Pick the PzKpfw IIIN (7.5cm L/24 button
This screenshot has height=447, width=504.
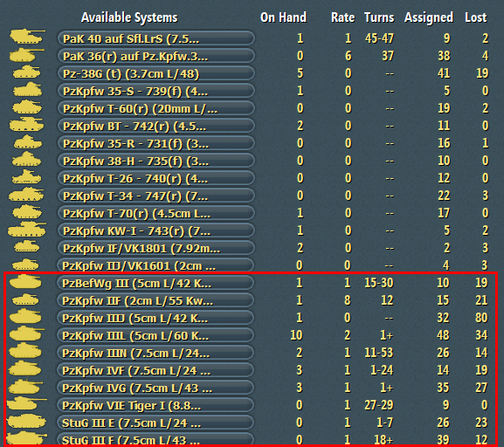(x=155, y=353)
